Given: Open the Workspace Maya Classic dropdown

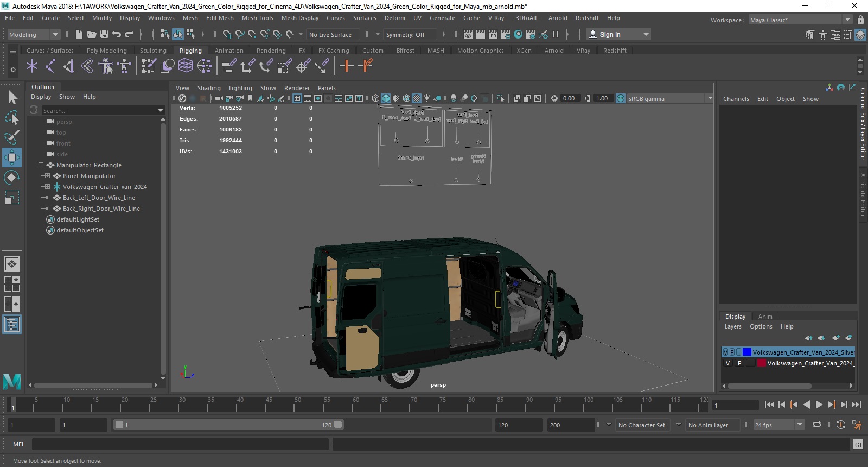Looking at the screenshot, I should [x=801, y=20].
